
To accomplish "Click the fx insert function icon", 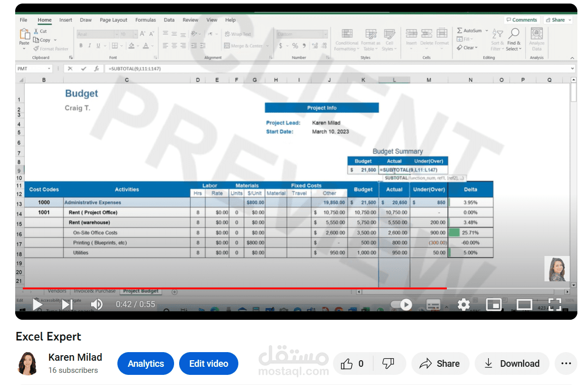I will pos(96,69).
